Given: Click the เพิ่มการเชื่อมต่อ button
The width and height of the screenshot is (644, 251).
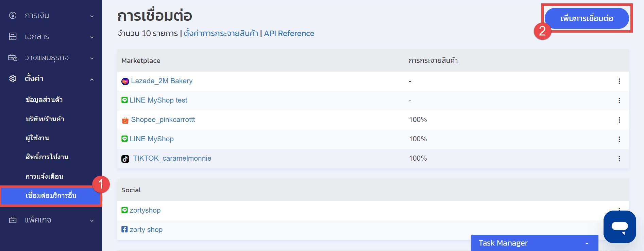Looking at the screenshot, I should point(587,18).
